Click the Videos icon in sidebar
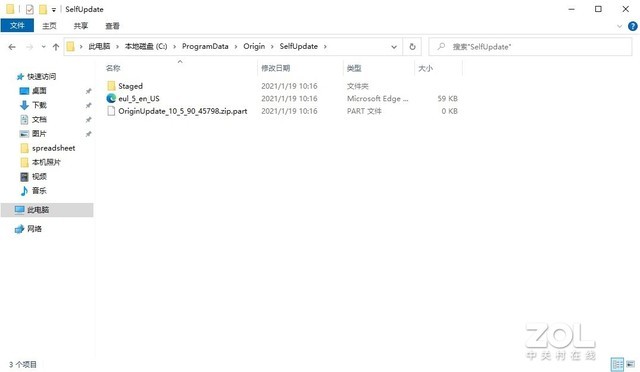Screen dimensions: 640x372 (24, 176)
